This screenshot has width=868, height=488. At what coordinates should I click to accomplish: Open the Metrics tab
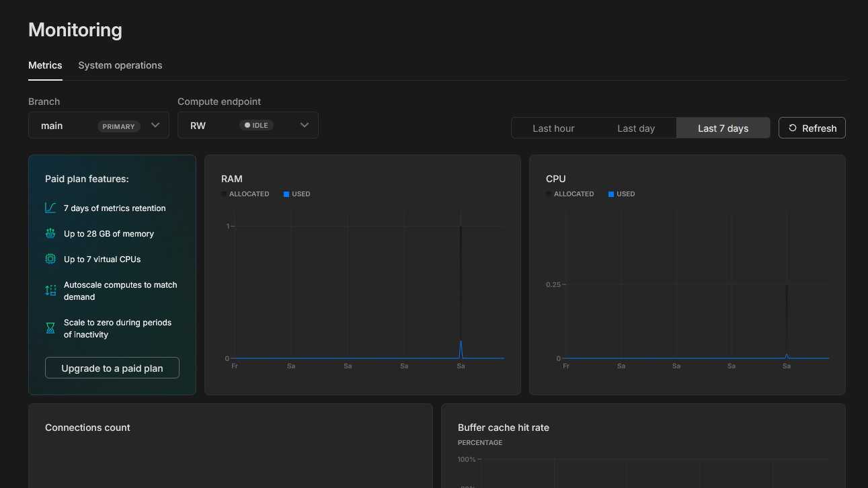[45, 65]
